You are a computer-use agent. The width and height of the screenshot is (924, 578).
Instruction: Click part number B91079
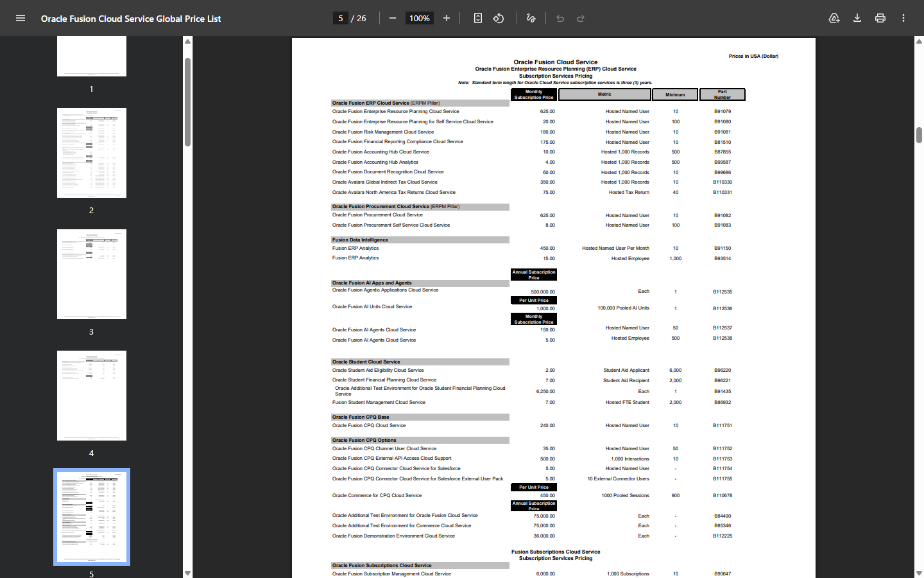(723, 112)
